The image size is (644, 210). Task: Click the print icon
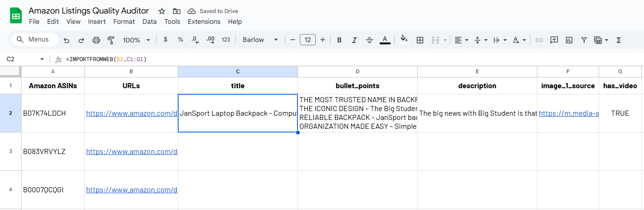tap(96, 40)
